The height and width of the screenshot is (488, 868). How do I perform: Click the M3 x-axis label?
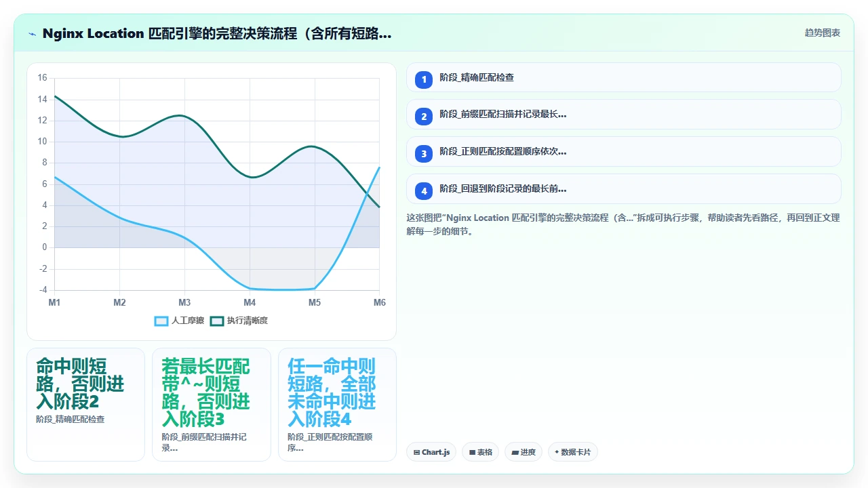(x=184, y=302)
